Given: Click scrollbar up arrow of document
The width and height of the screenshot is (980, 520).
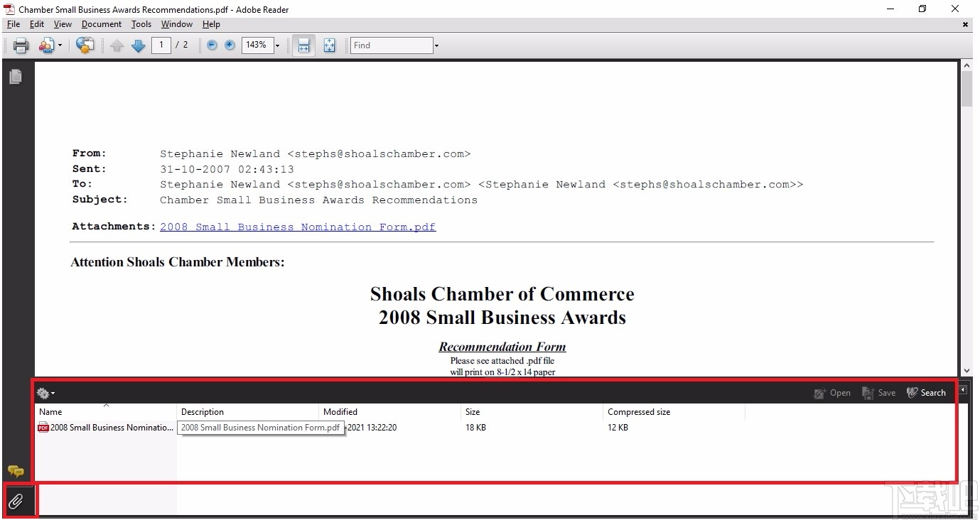Looking at the screenshot, I should 966,66.
